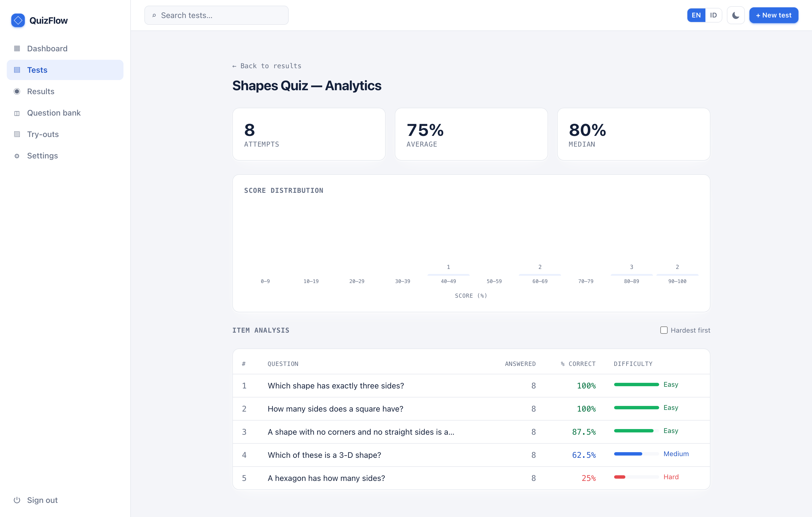Click the 80–89 score distribution bar
This screenshot has width=812, height=517.
(632, 275)
